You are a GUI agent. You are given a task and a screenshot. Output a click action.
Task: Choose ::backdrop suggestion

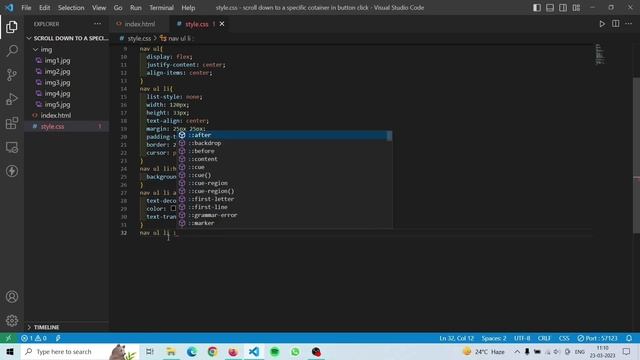(x=285, y=143)
